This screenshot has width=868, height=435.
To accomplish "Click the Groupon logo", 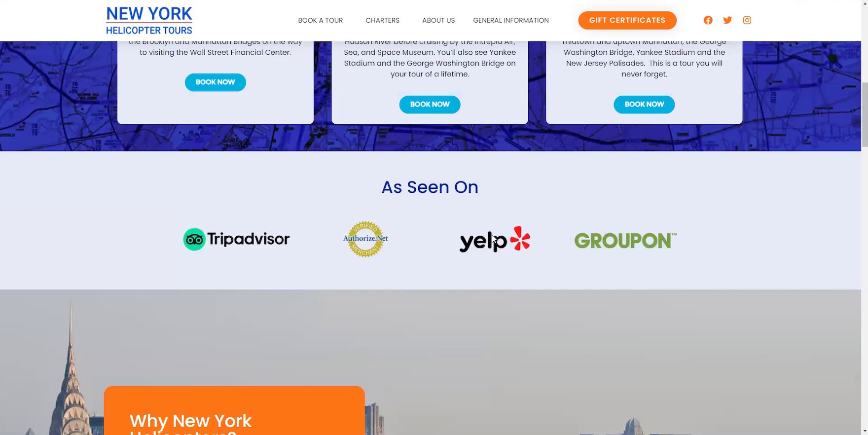I will pos(625,241).
